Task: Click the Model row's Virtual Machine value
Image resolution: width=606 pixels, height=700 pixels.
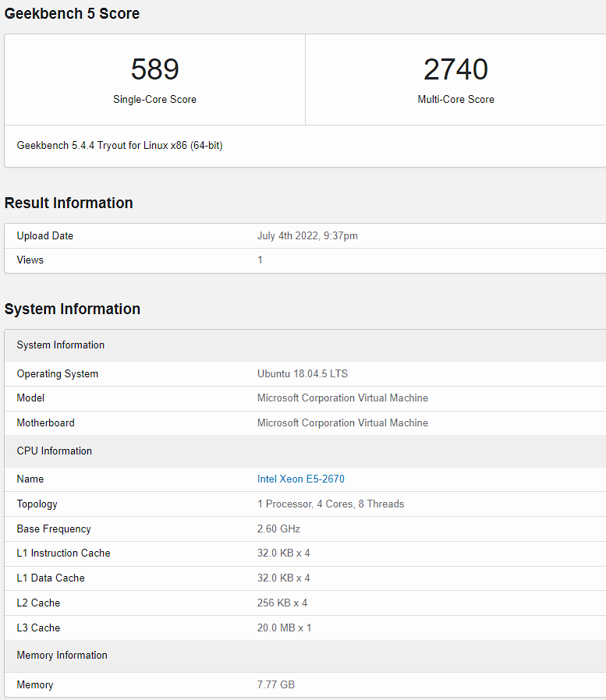Action: tap(342, 398)
